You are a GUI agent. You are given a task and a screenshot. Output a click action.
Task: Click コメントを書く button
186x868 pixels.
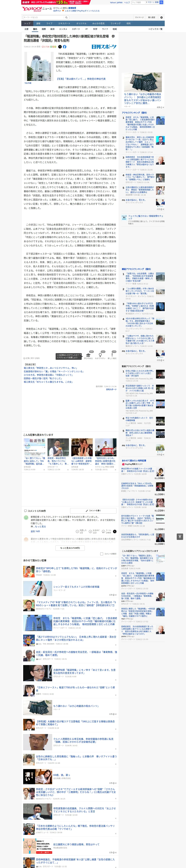click(93, 511)
